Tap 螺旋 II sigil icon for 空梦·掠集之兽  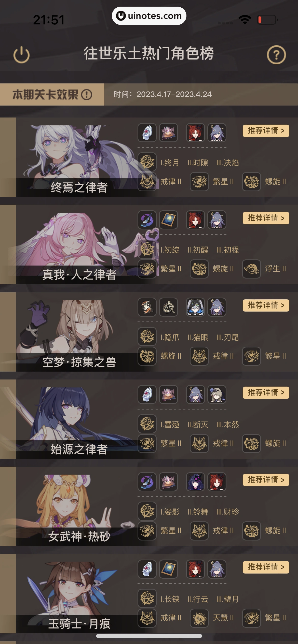pos(147,356)
